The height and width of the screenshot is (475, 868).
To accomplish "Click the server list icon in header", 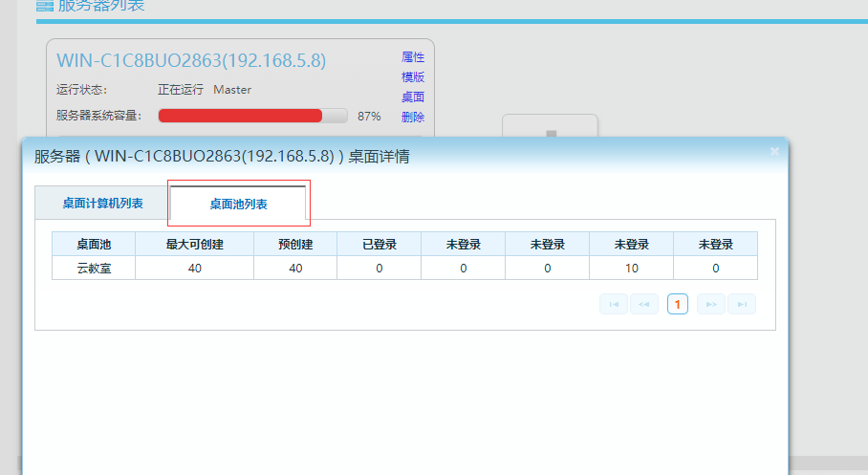I will coord(44,6).
